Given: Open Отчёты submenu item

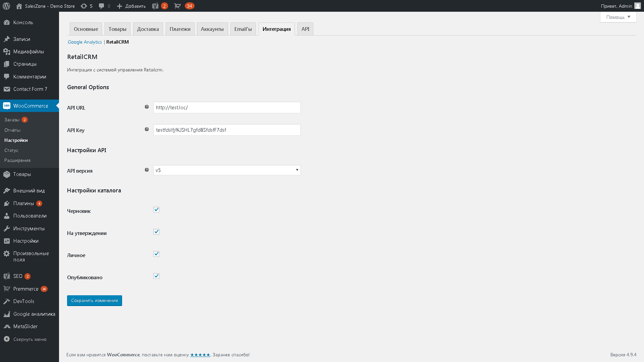Looking at the screenshot, I should 12,130.
